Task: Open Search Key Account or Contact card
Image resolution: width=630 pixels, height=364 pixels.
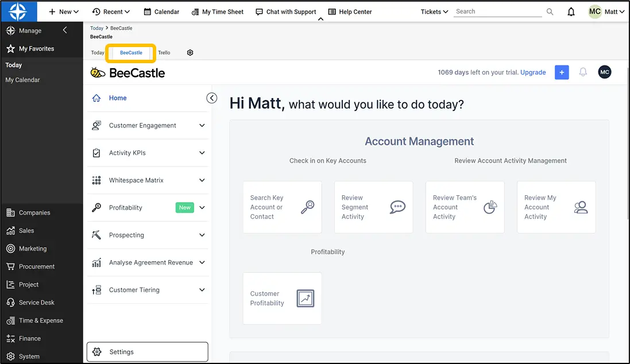Action: (x=282, y=207)
